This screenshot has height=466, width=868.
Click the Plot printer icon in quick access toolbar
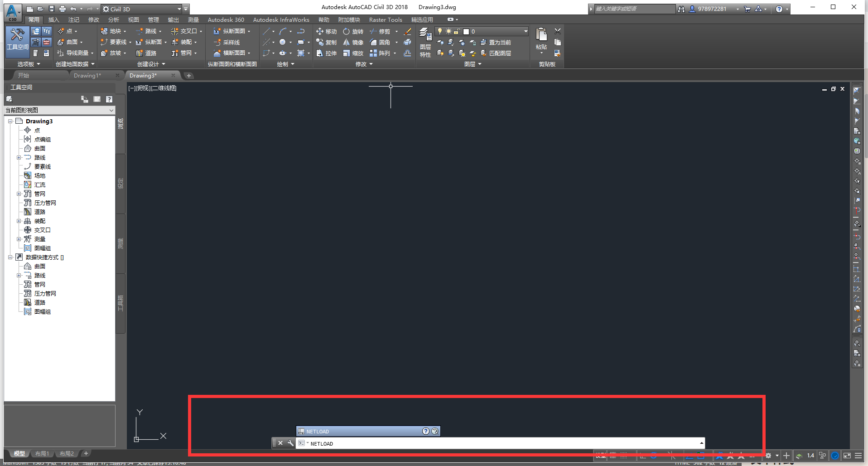tap(62, 9)
